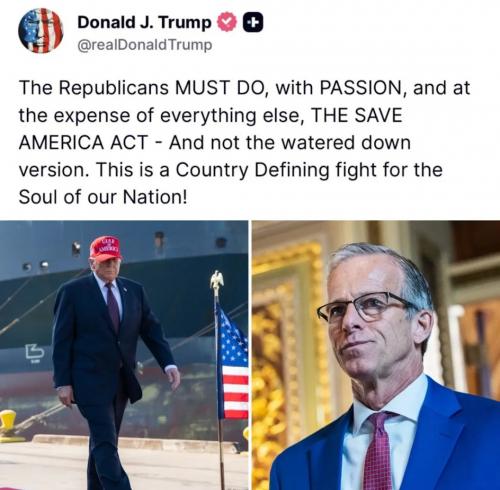The image size is (500, 490).
Task: Select the left photo with the ship
Action: click(x=124, y=355)
